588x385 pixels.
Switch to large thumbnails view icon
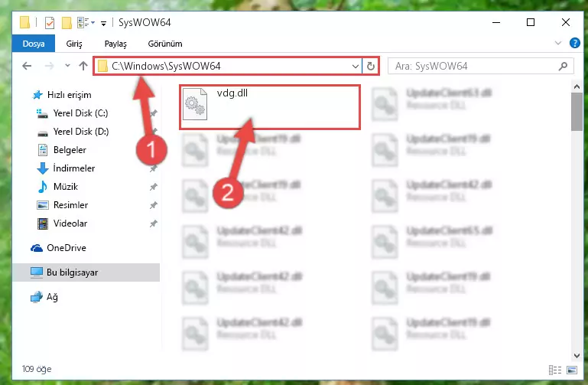coord(572,370)
